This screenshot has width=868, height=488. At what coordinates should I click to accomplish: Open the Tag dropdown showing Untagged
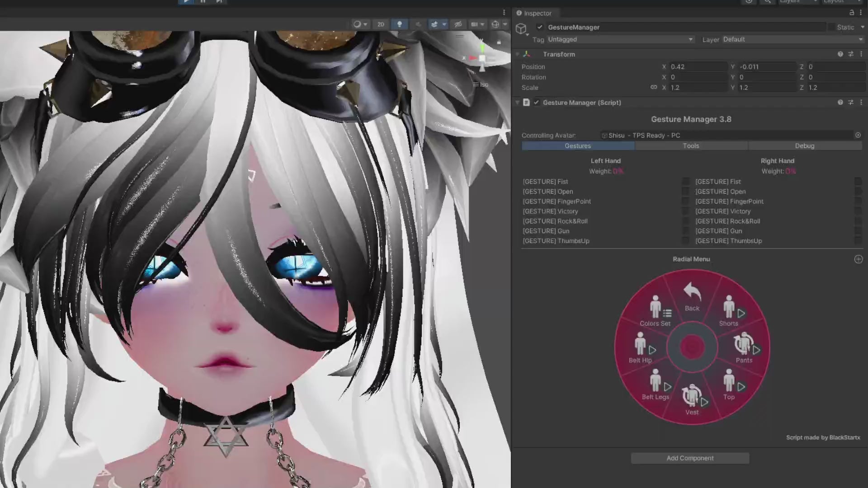[x=619, y=39]
